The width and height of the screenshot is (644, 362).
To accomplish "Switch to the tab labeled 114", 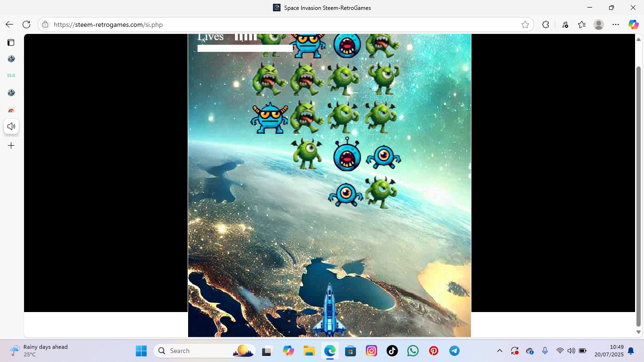I will 11,75.
